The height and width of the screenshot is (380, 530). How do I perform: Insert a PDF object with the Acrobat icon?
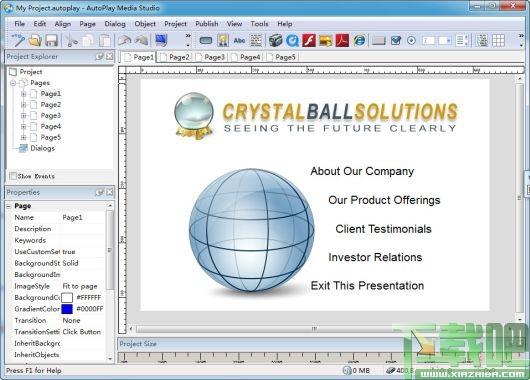click(x=342, y=41)
